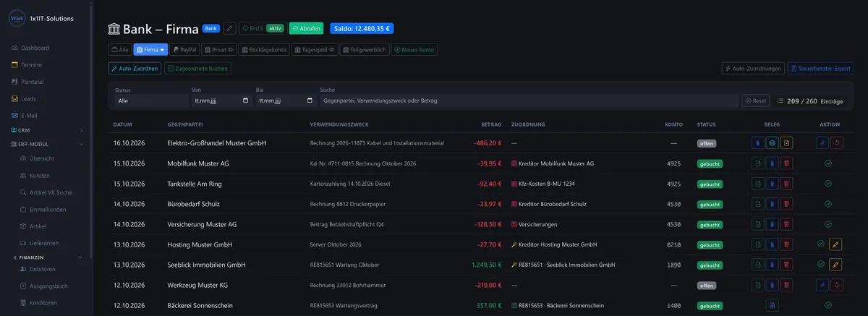This screenshot has width=868, height=316.
Task: Click the document icon in Bäckerei Sonnenschein row
Action: (773, 305)
